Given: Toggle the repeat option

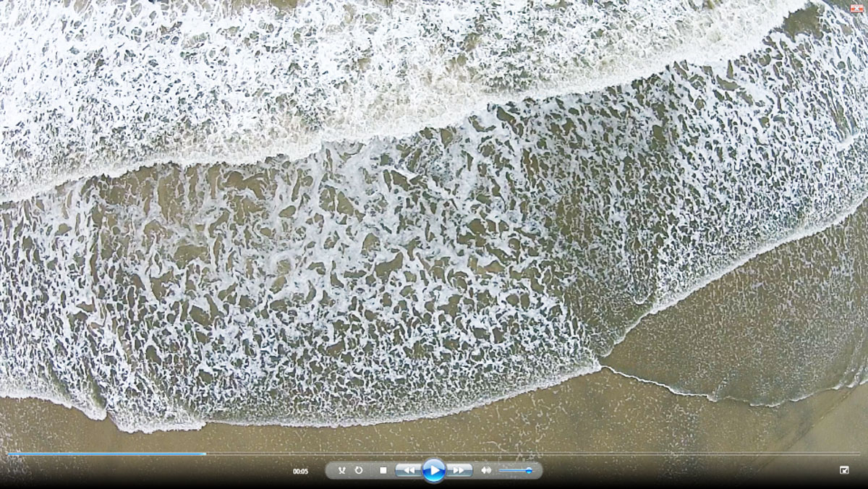Looking at the screenshot, I should 359,470.
